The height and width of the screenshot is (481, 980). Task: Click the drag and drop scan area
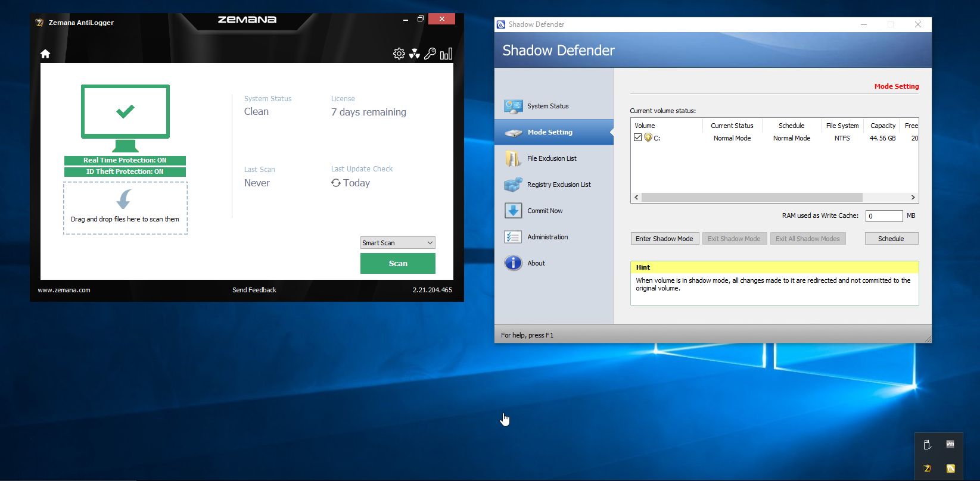125,208
